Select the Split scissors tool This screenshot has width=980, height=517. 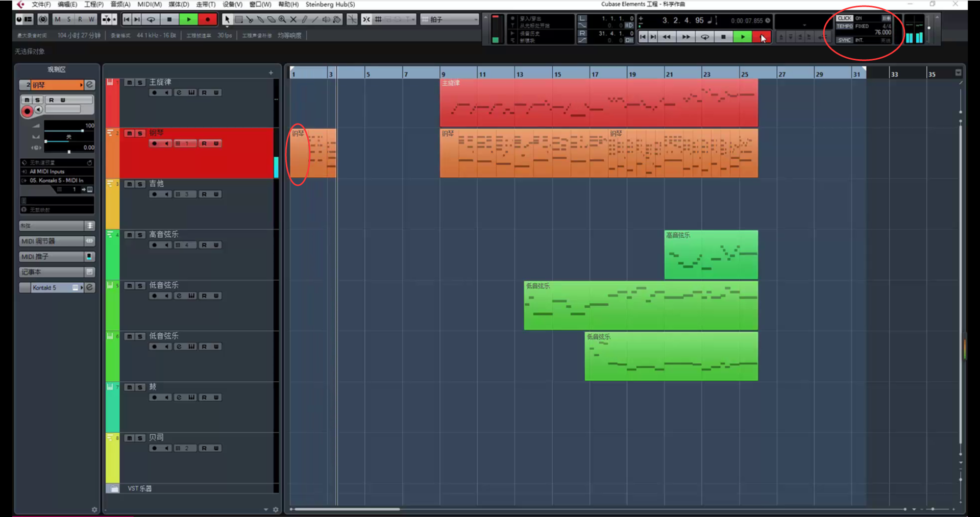tap(250, 19)
